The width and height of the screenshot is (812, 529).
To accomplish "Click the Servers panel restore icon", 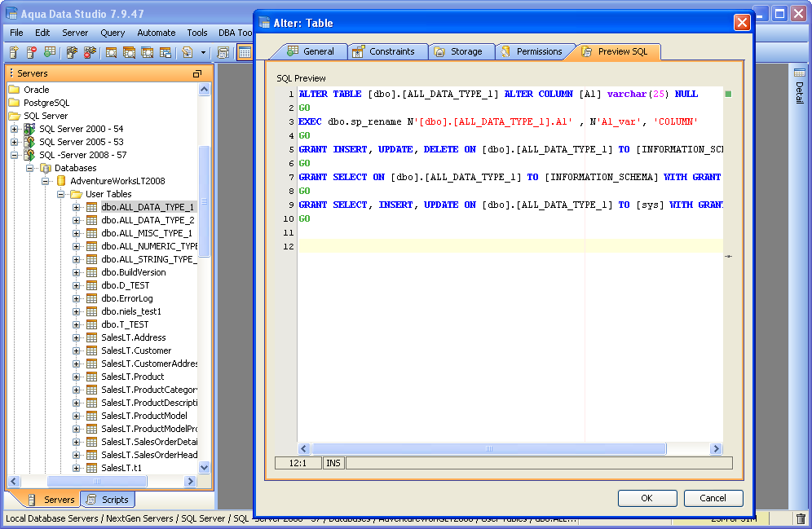I will 196,73.
